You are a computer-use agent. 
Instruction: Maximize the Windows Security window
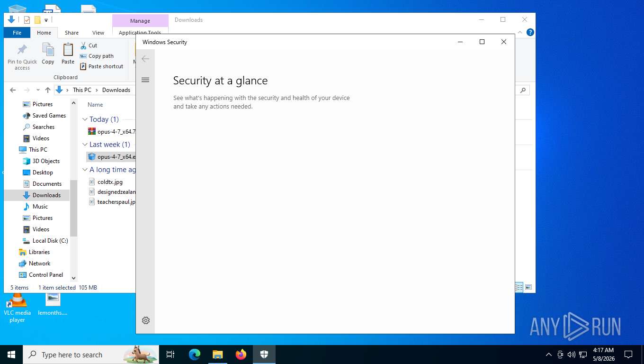(x=482, y=42)
